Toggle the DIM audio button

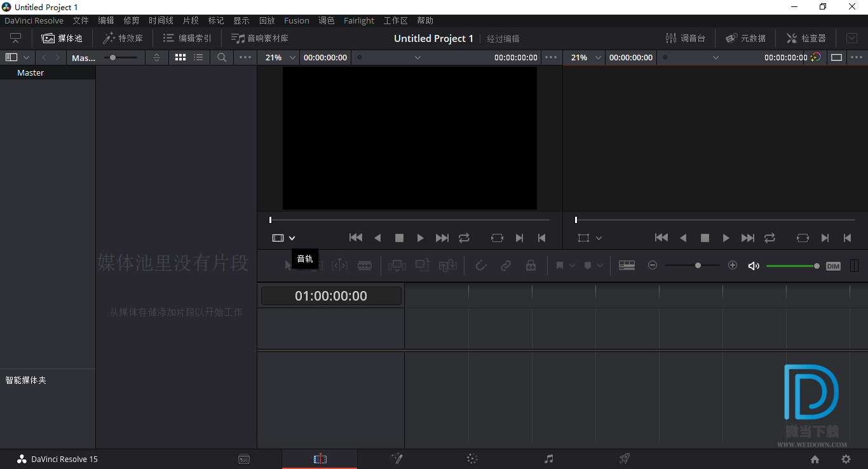[833, 266]
